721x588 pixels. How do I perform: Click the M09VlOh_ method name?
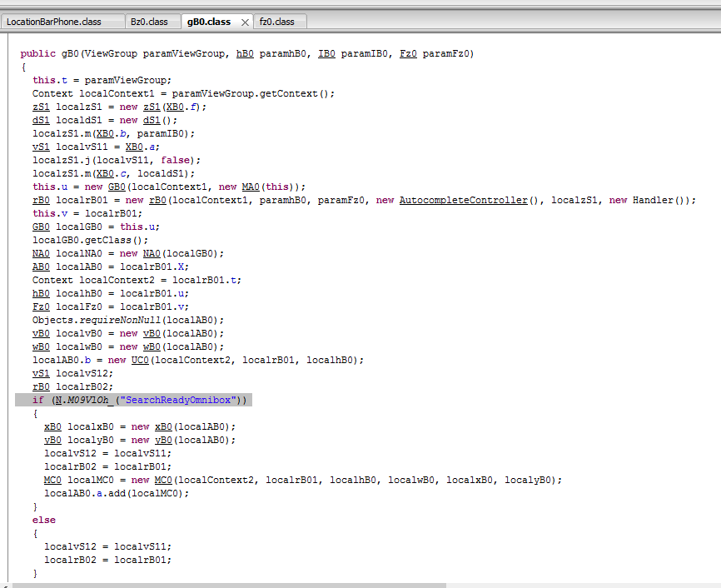pos(90,401)
